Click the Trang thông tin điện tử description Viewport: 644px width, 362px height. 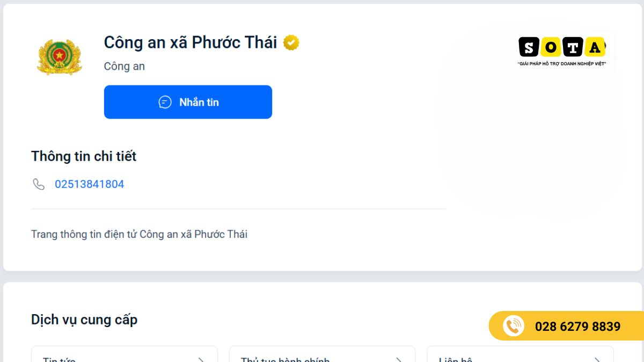point(139,234)
